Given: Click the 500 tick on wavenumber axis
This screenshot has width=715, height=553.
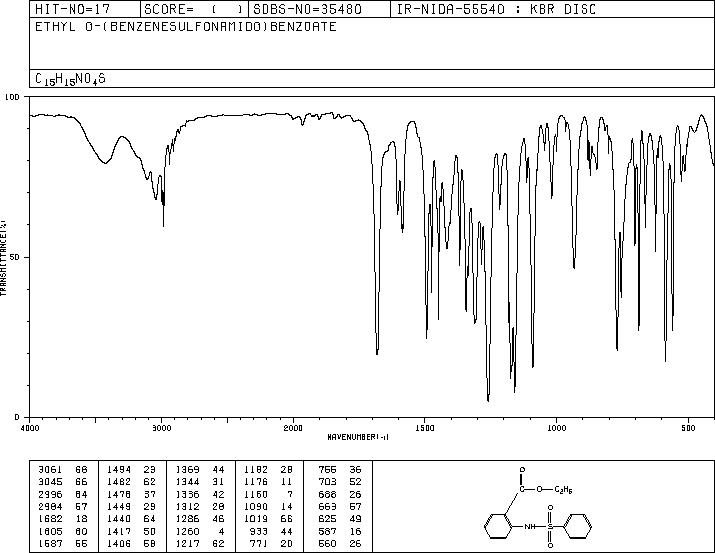Looking at the screenshot, I should point(688,427).
